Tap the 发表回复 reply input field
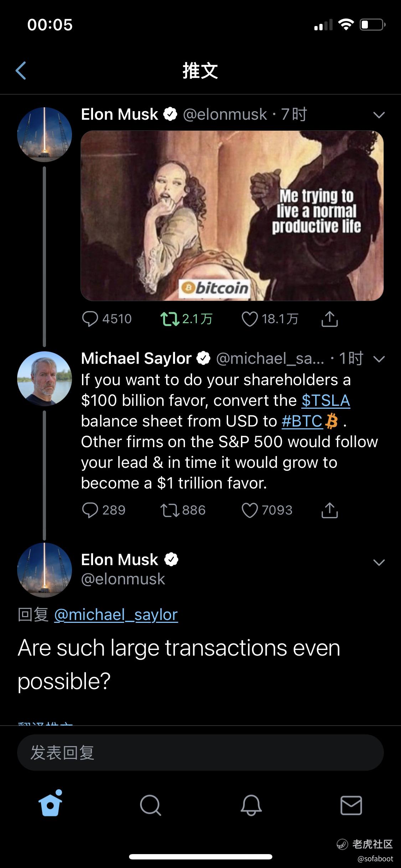The height and width of the screenshot is (868, 401). point(200,753)
